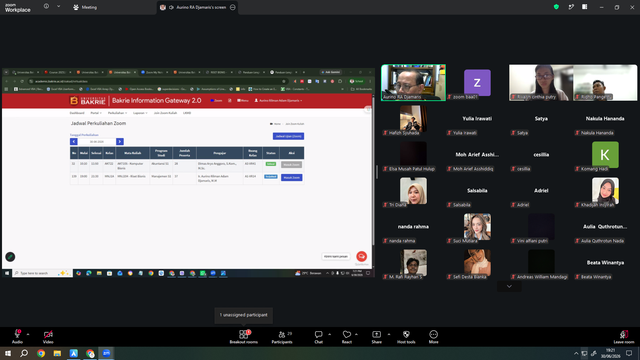Unmute the Audio microphone
The width and height of the screenshot is (640, 360).
coord(17,334)
